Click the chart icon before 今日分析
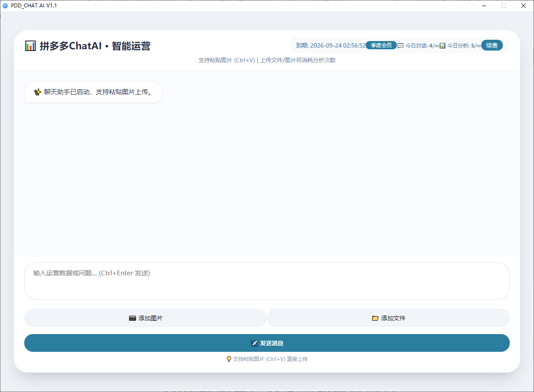This screenshot has height=392, width=534. coord(443,45)
